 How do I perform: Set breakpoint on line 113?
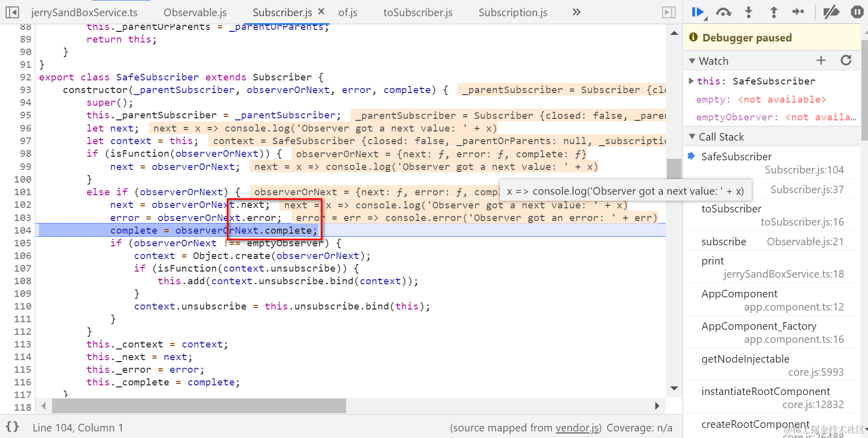[23, 344]
